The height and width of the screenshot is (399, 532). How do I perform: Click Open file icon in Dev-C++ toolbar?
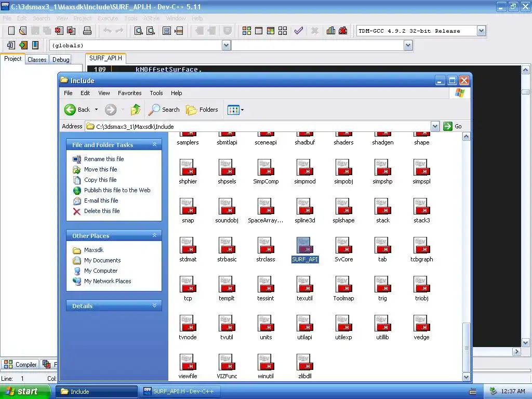(x=23, y=31)
